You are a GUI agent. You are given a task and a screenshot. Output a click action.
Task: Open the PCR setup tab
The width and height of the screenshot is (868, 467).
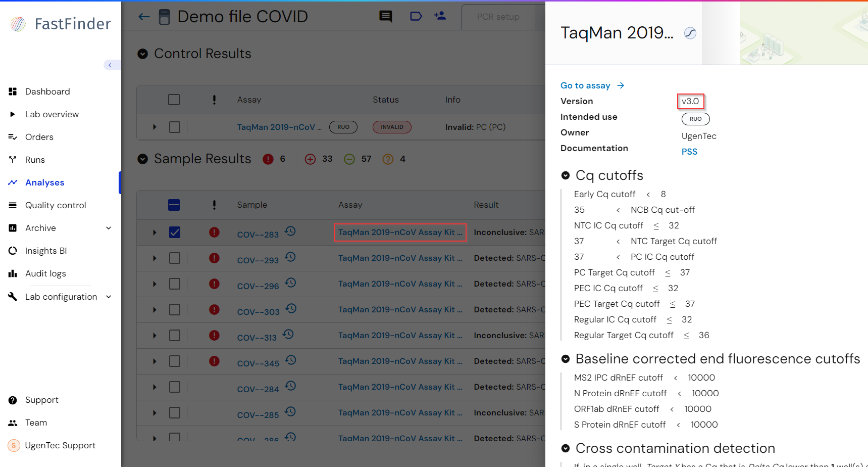pyautogui.click(x=498, y=17)
